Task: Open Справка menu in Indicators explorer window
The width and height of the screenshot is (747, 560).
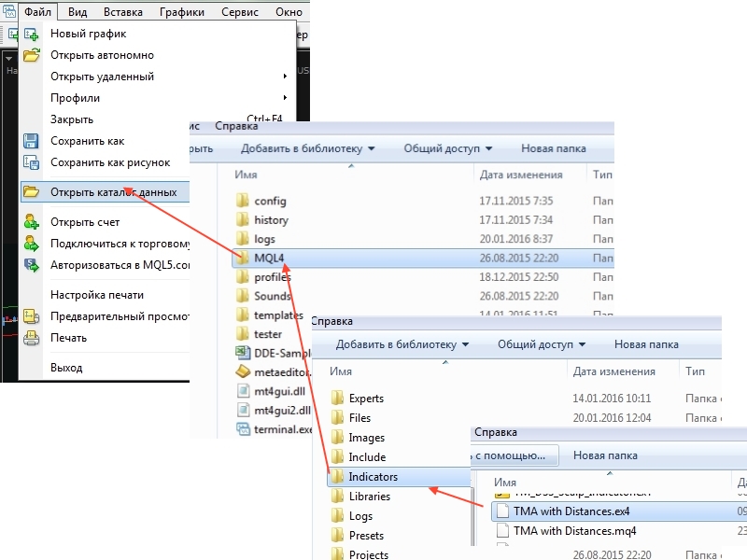Action: (496, 432)
